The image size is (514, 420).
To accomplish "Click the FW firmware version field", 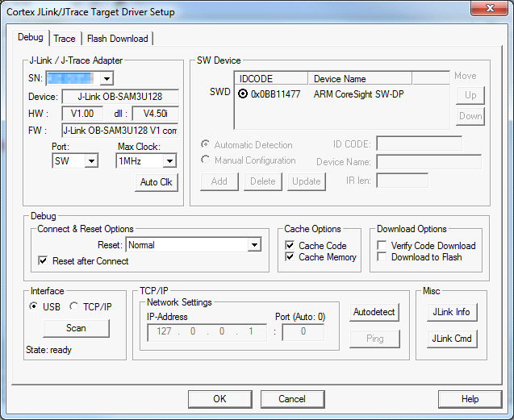I will point(120,131).
